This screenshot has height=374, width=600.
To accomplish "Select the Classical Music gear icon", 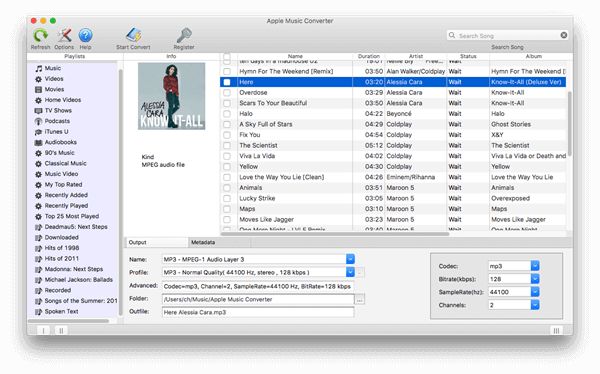I will (x=39, y=163).
